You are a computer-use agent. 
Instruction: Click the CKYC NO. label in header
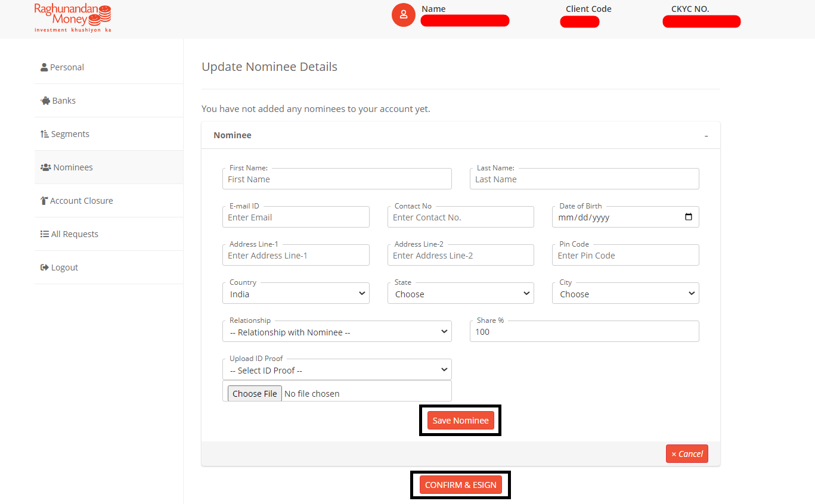pyautogui.click(x=690, y=9)
